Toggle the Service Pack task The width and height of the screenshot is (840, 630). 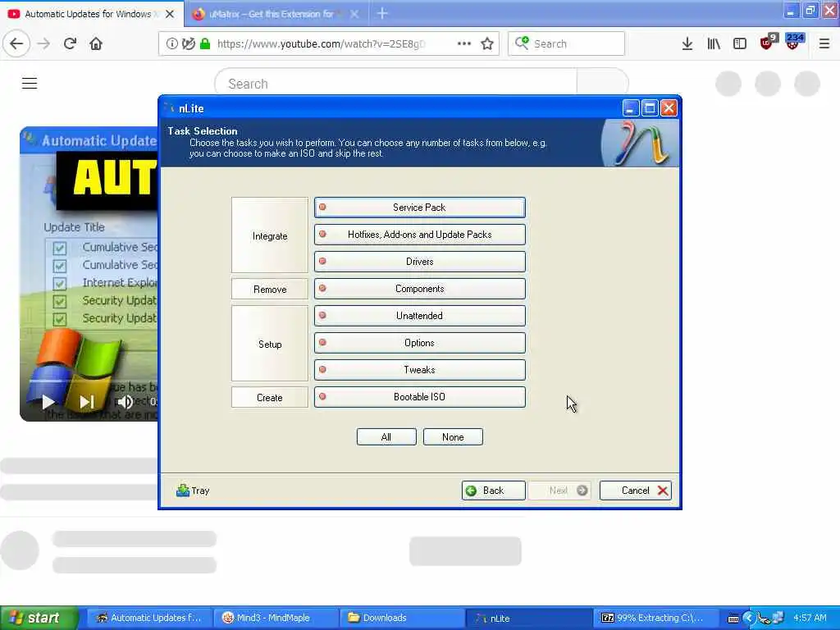(x=419, y=208)
